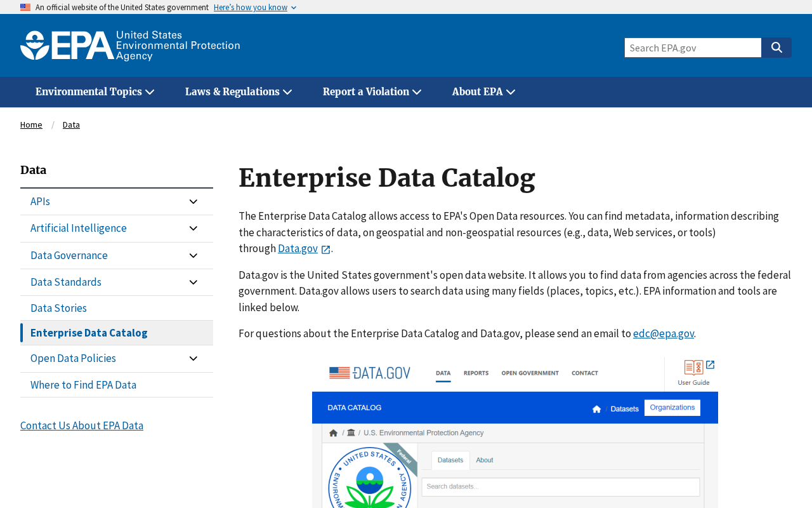Open the Report a Violation menu

(372, 92)
